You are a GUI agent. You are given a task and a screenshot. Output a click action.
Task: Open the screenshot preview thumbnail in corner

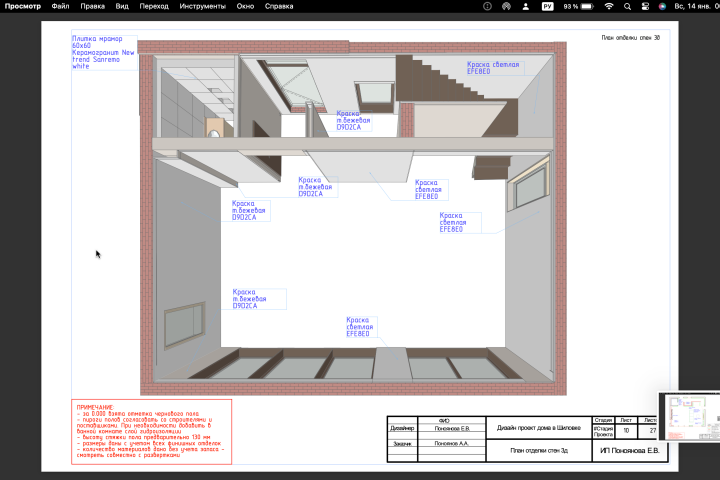click(689, 417)
